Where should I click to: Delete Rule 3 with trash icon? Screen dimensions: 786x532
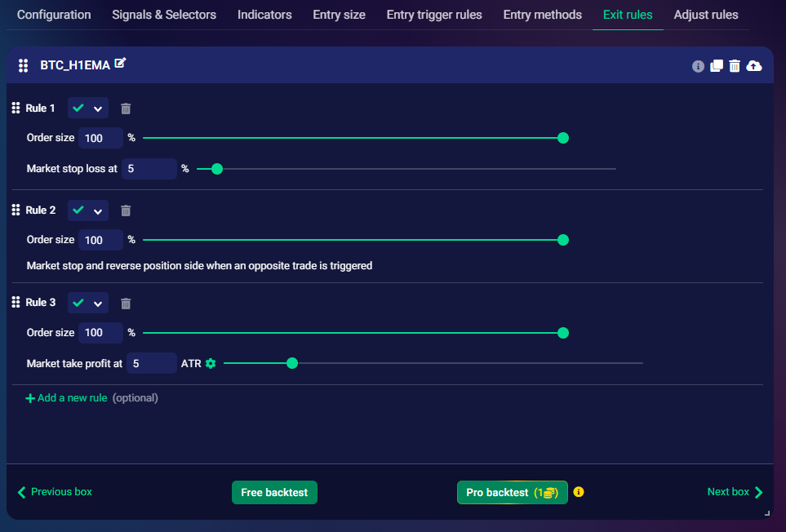tap(126, 303)
